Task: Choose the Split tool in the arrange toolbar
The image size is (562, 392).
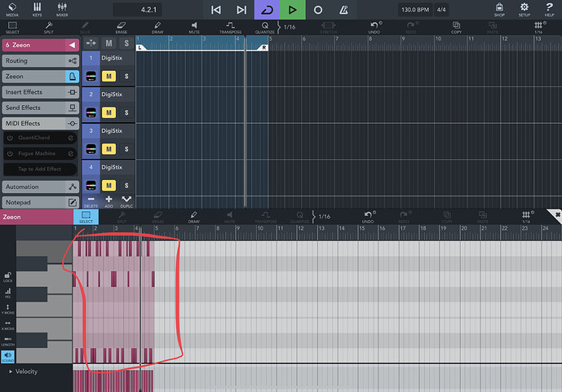Action: 49,28
